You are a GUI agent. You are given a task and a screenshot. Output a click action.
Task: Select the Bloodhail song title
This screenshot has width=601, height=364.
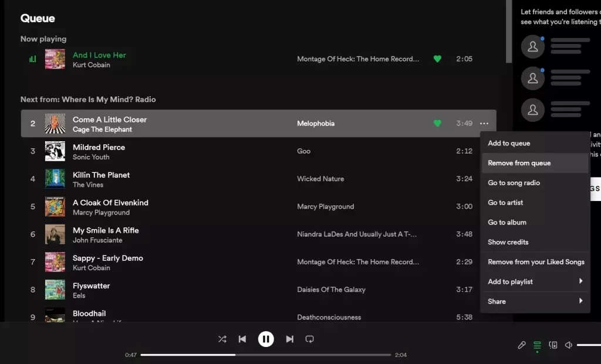pos(89,314)
